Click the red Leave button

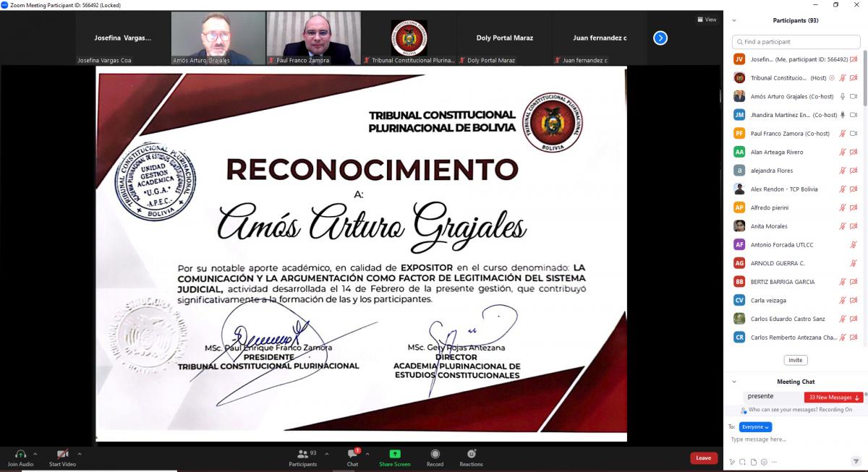pyautogui.click(x=703, y=458)
